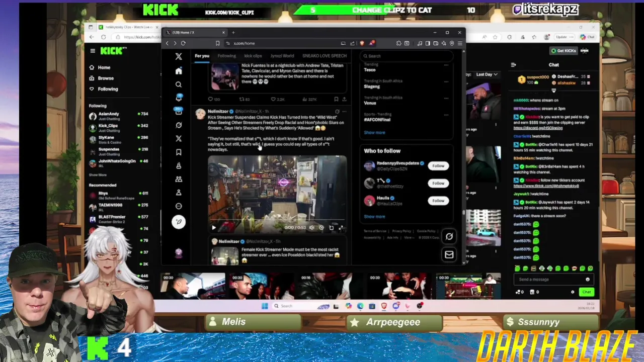This screenshot has width=644, height=362.
Task: Switch to the kick clips tab
Action: click(253, 56)
